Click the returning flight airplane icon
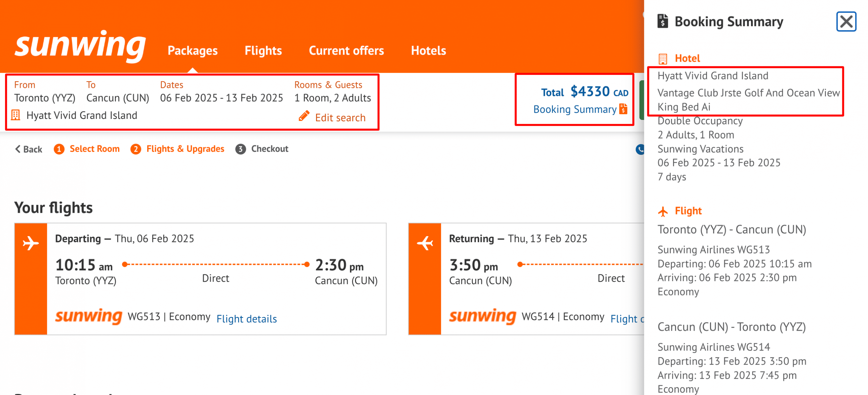The image size is (868, 395). (x=425, y=243)
